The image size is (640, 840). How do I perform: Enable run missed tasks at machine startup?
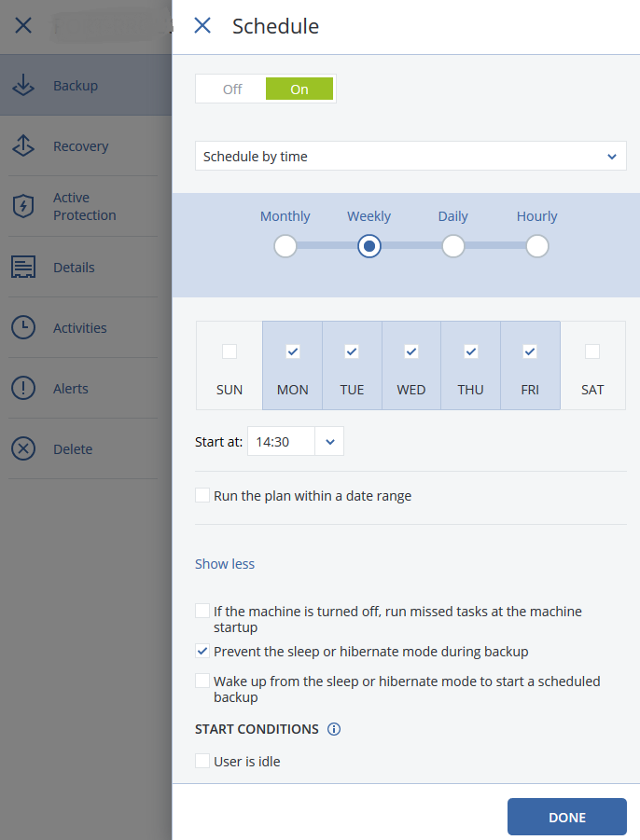coord(202,611)
